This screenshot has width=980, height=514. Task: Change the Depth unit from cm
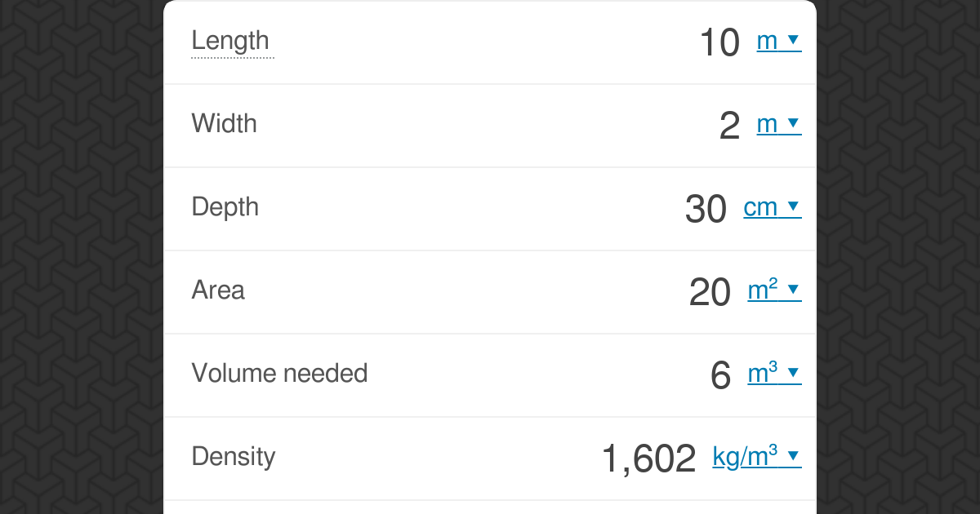771,207
